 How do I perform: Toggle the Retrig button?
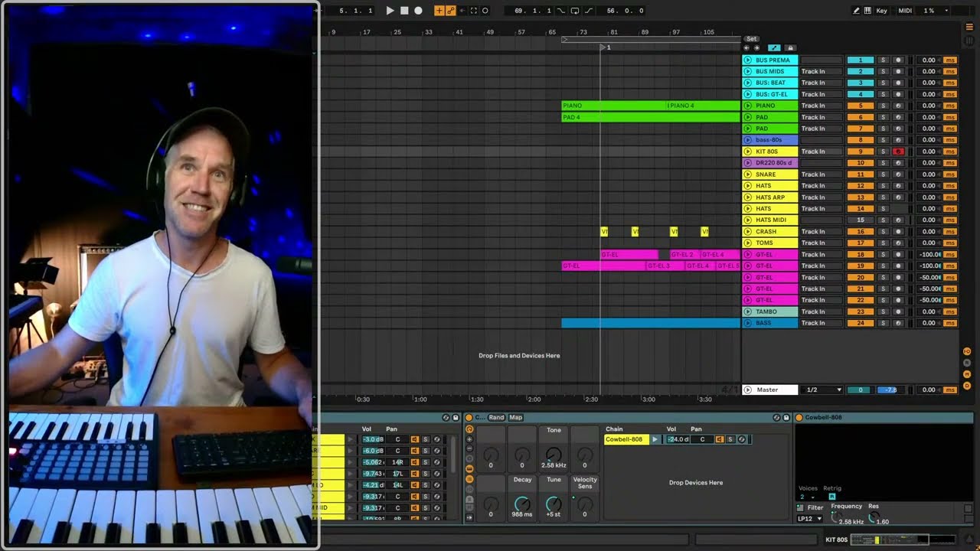pos(832,497)
